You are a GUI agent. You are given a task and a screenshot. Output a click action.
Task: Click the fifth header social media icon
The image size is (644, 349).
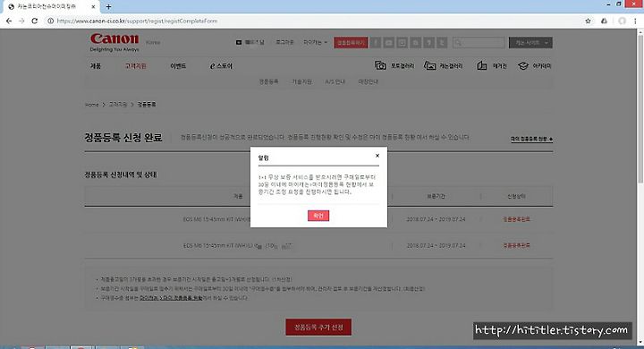pyautogui.click(x=428, y=42)
